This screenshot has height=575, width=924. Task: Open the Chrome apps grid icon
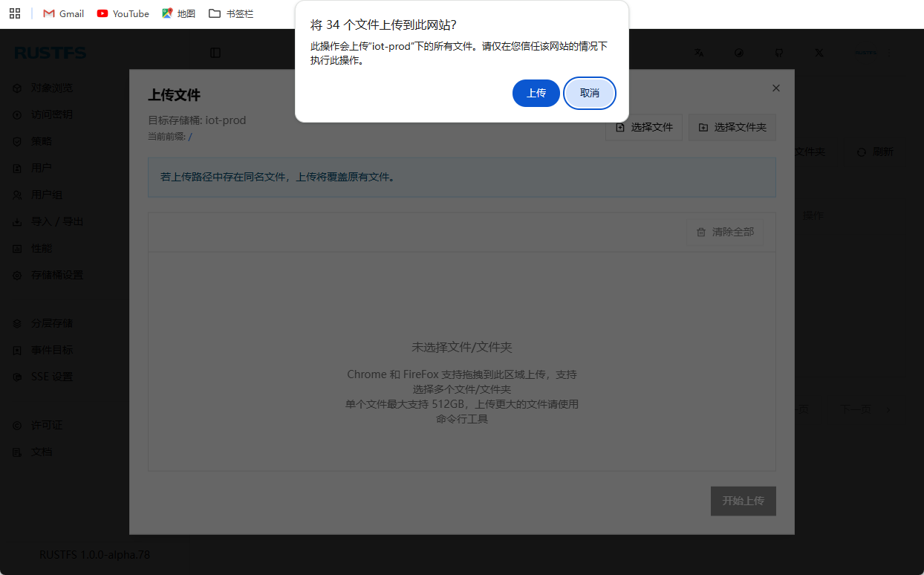(x=15, y=13)
